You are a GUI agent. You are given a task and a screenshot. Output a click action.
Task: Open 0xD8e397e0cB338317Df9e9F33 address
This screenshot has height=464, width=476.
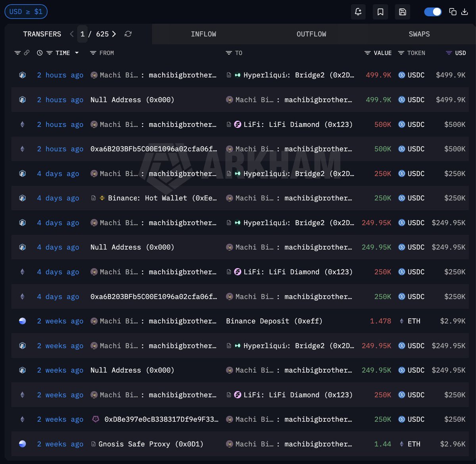161,419
